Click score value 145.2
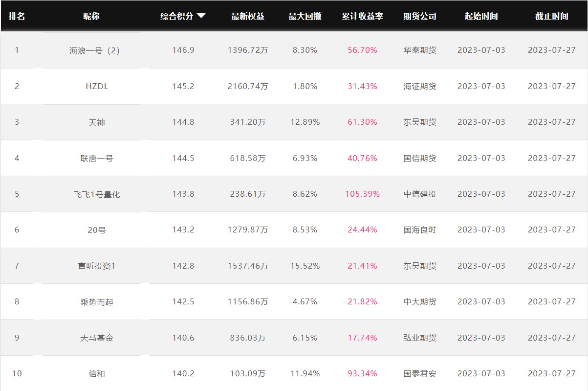Screen dimensions: 588x391 tap(183, 86)
